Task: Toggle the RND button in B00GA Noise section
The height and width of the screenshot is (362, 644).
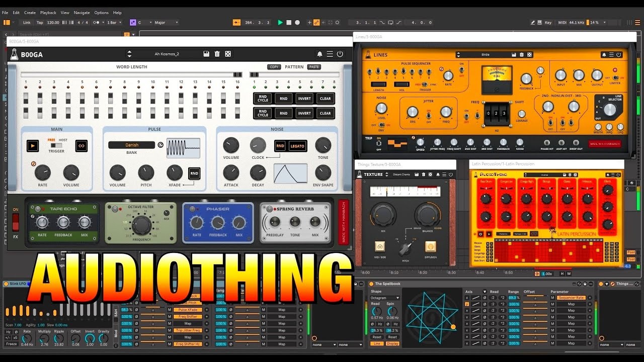Action: click(280, 146)
